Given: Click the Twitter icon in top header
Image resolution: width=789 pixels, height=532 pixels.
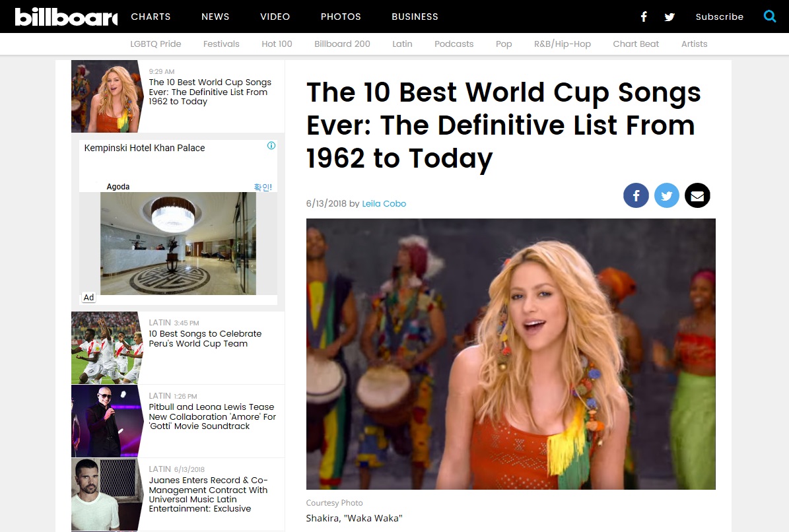Looking at the screenshot, I should pos(669,17).
